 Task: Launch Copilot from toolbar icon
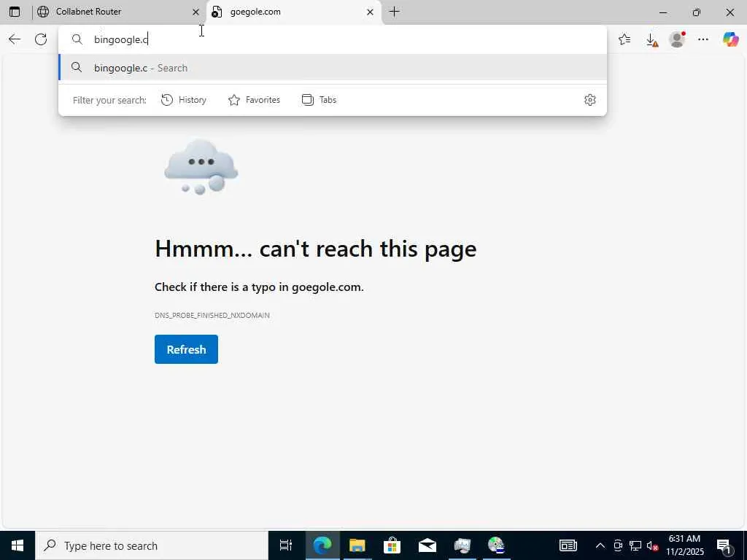pyautogui.click(x=730, y=39)
